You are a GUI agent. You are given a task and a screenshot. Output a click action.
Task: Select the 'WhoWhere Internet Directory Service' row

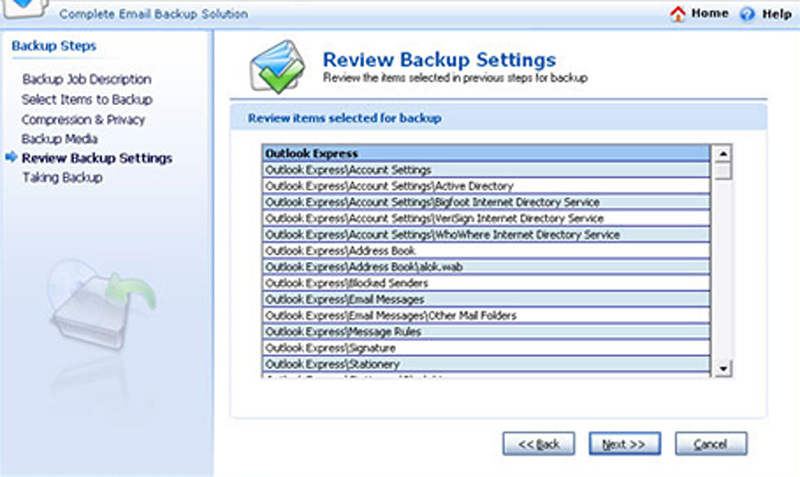(486, 235)
